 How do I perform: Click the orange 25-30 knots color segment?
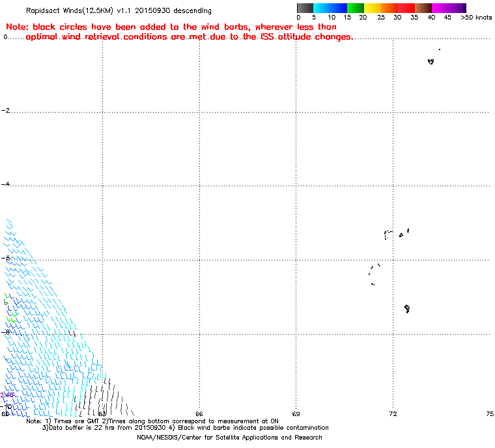389,8
